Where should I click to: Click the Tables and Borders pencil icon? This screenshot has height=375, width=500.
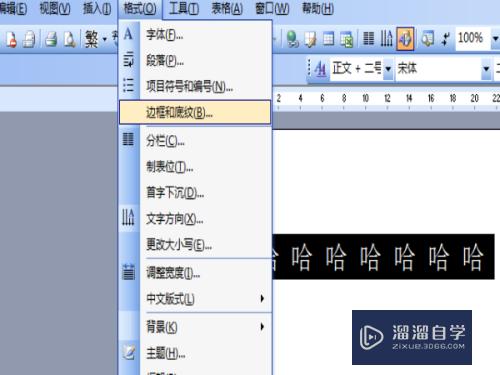tap(310, 39)
